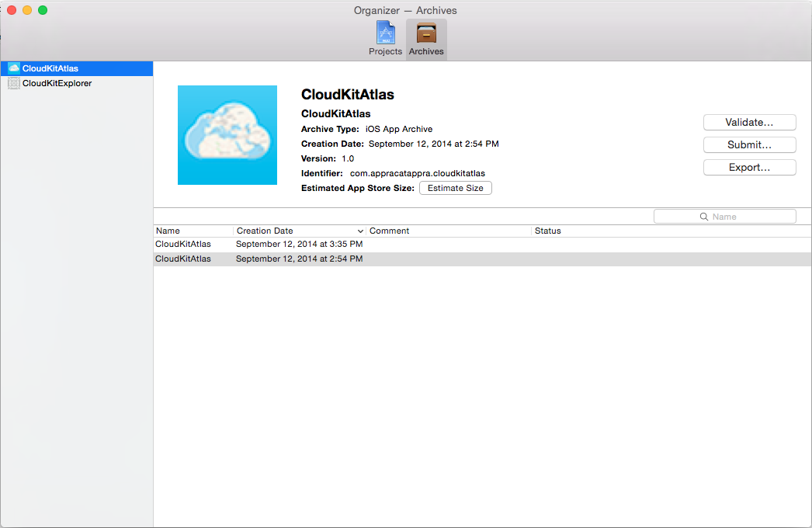Image resolution: width=812 pixels, height=528 pixels.
Task: Click the Validate button
Action: [749, 122]
